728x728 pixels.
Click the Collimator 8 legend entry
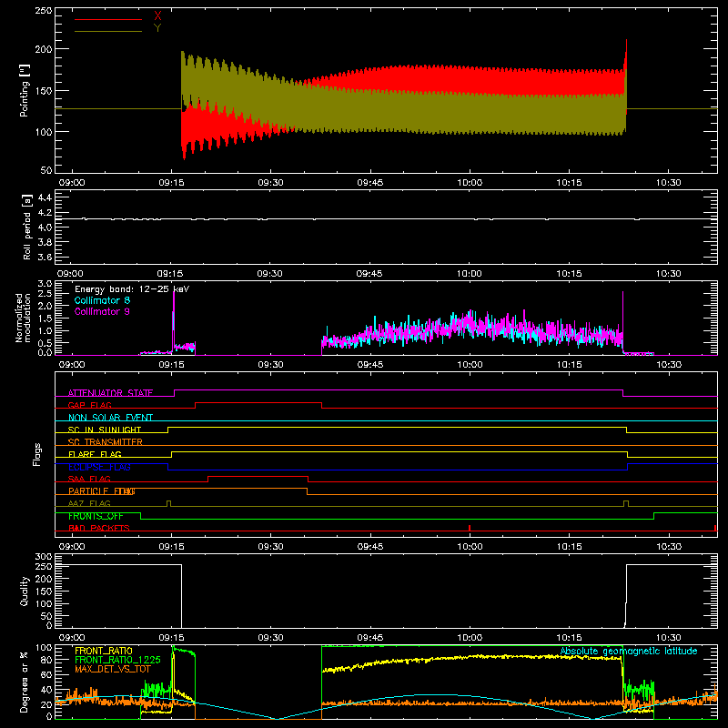(102, 300)
